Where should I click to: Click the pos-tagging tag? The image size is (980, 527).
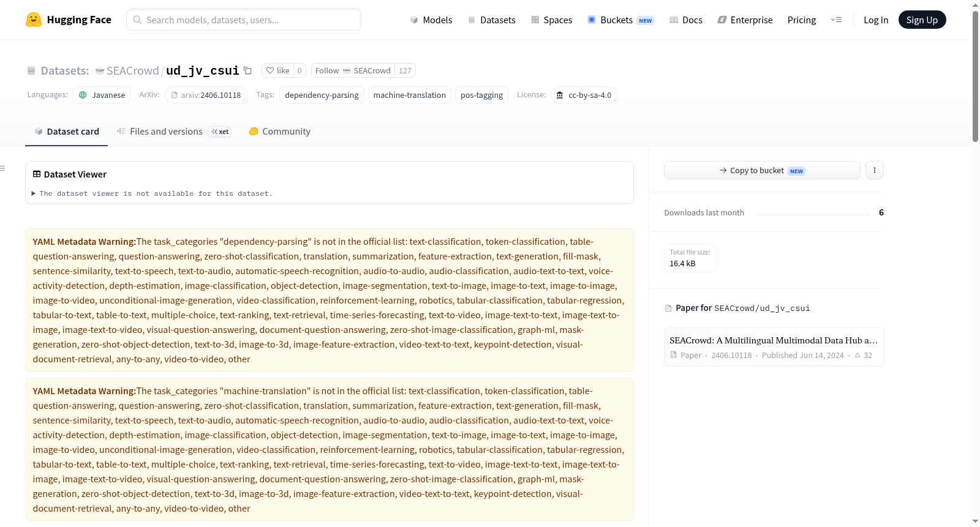click(481, 95)
